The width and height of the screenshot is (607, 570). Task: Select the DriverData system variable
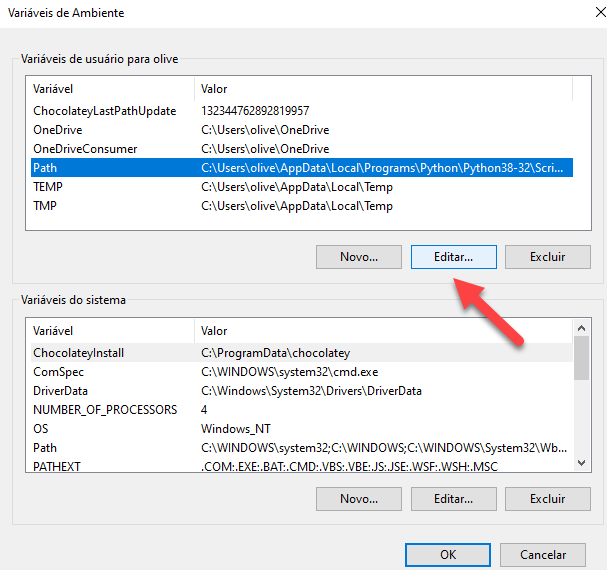pos(302,391)
